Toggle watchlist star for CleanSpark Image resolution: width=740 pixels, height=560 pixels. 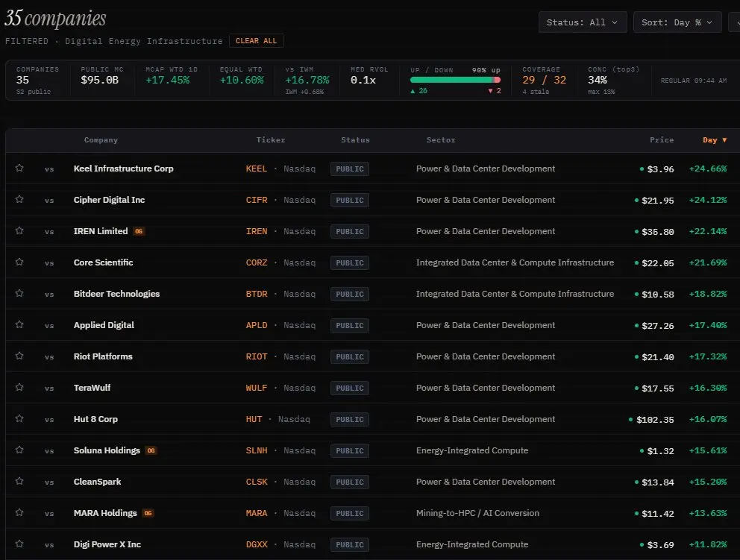(19, 481)
